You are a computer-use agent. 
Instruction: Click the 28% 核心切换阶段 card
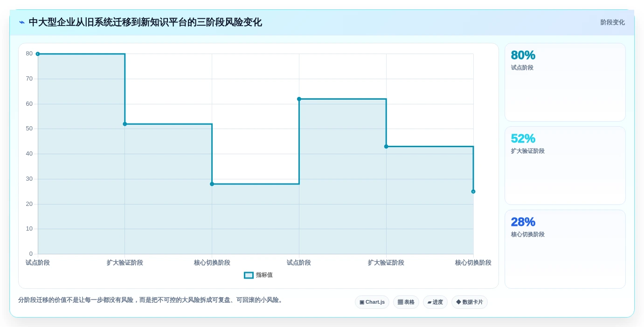tap(565, 249)
